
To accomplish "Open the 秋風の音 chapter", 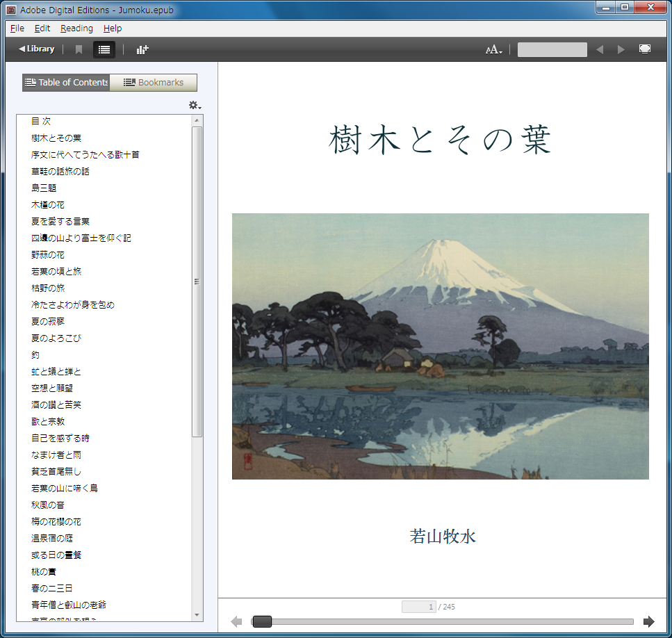I will [47, 505].
